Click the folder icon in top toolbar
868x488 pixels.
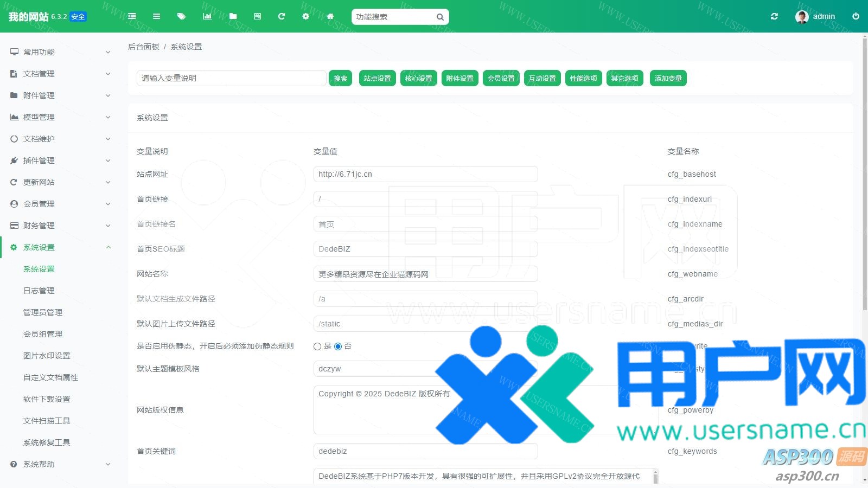(x=233, y=16)
